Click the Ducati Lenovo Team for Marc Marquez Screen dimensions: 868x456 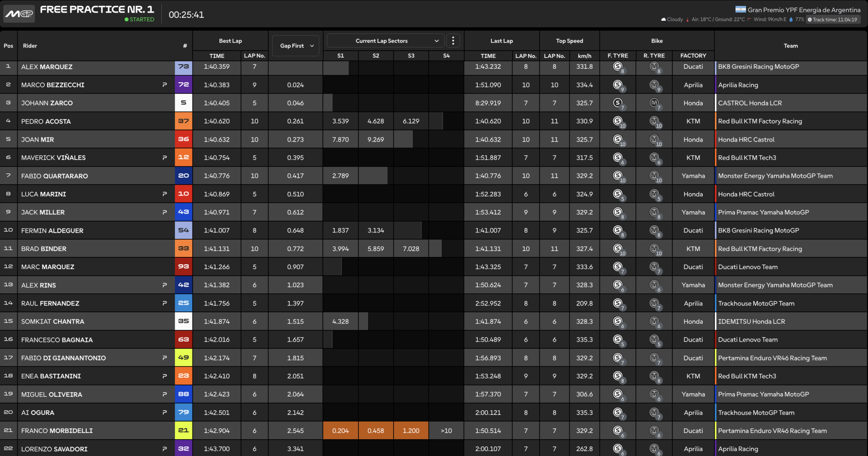pyautogui.click(x=748, y=267)
